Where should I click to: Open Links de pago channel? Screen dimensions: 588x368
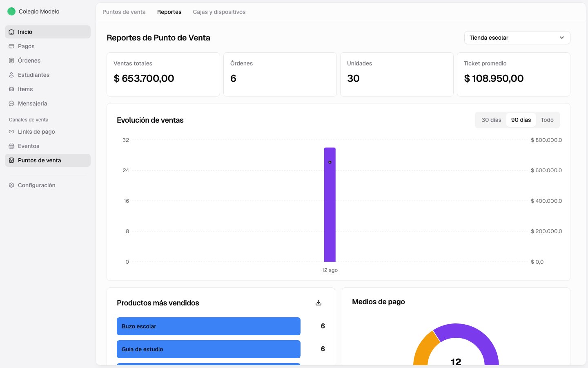[x=48, y=132]
